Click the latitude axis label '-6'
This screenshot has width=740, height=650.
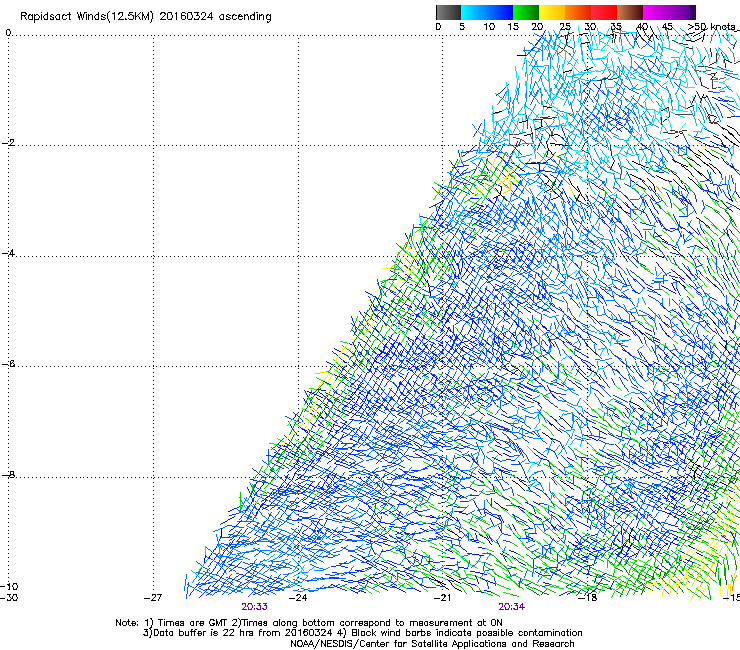(8, 363)
